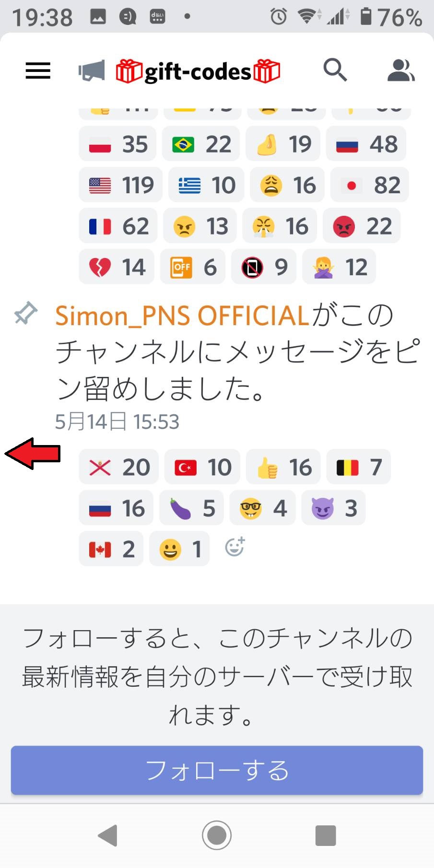The image size is (434, 868).
Task: Tap the Android home circle button
Action: [x=217, y=835]
